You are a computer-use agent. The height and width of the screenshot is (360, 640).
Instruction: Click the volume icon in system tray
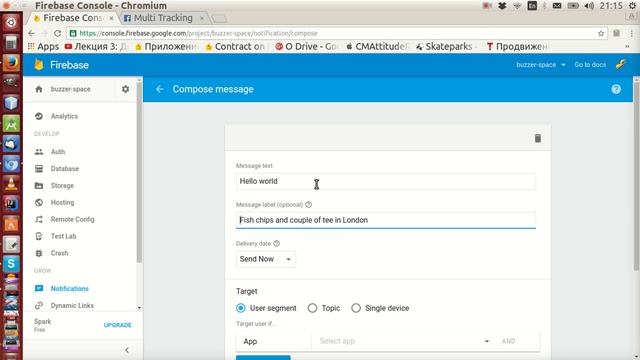pos(589,6)
